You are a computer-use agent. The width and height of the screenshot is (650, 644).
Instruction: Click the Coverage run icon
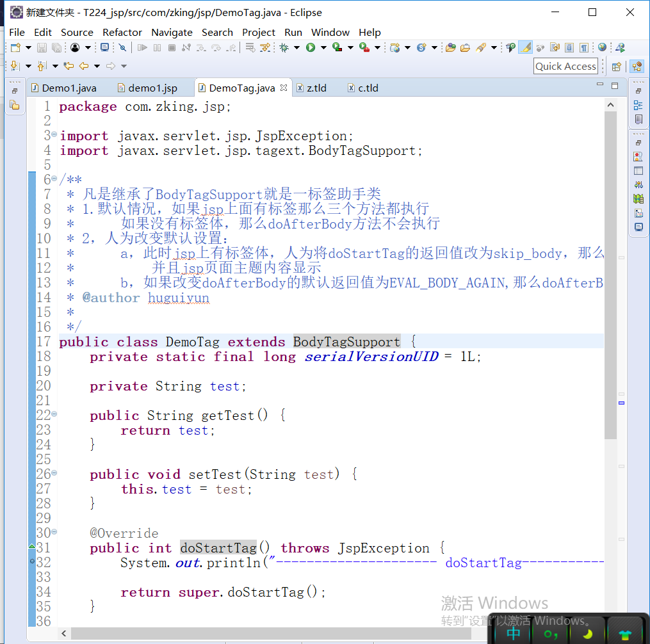(337, 47)
